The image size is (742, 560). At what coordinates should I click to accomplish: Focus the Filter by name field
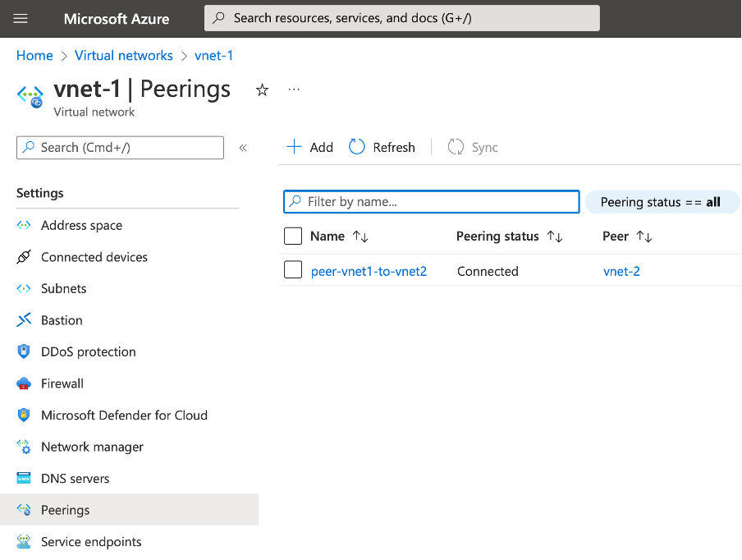pos(432,202)
